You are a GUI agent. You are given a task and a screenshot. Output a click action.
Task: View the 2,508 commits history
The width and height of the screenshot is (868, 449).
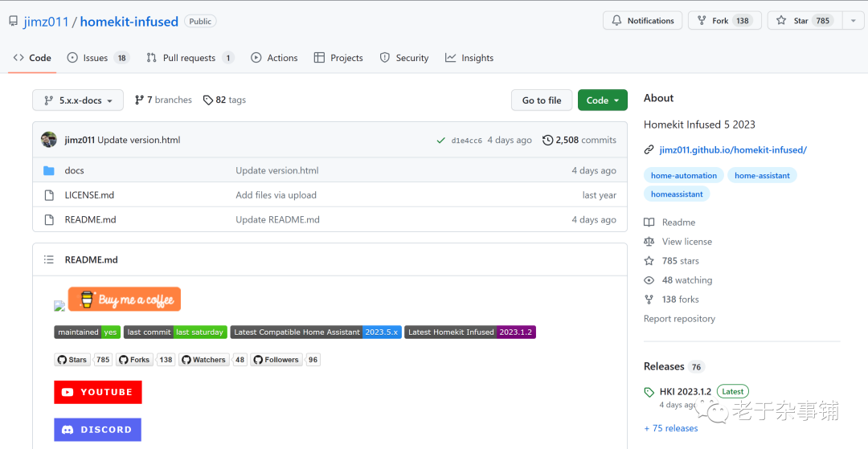pyautogui.click(x=579, y=140)
